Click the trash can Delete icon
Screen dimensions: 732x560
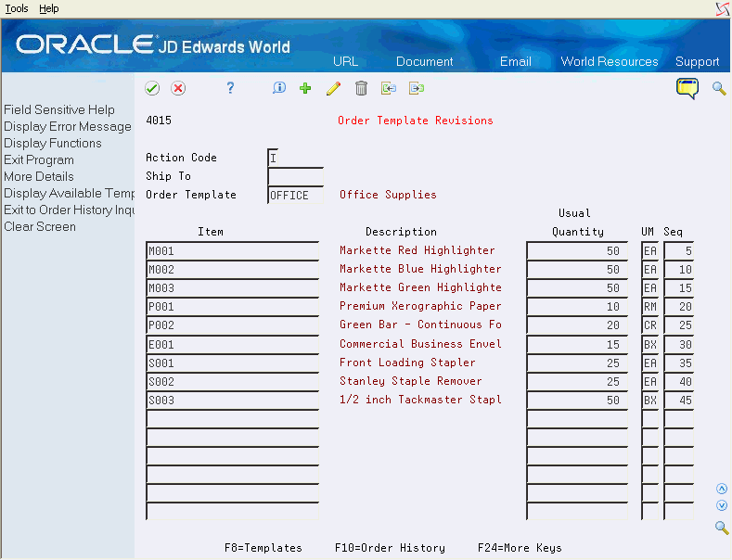pos(361,88)
